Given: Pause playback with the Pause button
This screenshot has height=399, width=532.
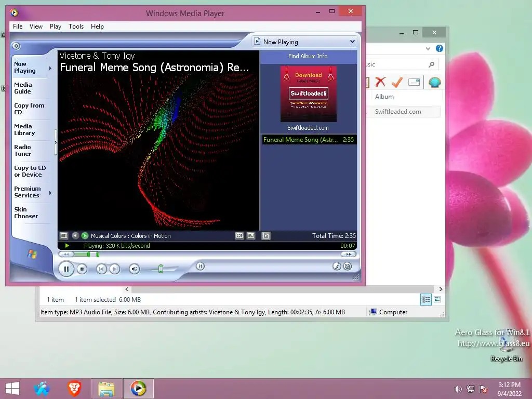Looking at the screenshot, I should coord(66,269).
